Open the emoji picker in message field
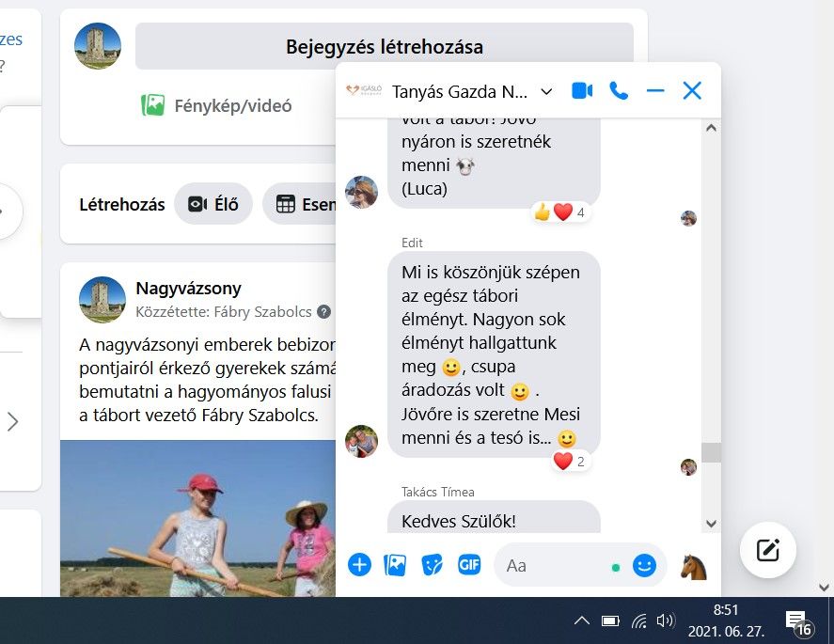 (644, 566)
